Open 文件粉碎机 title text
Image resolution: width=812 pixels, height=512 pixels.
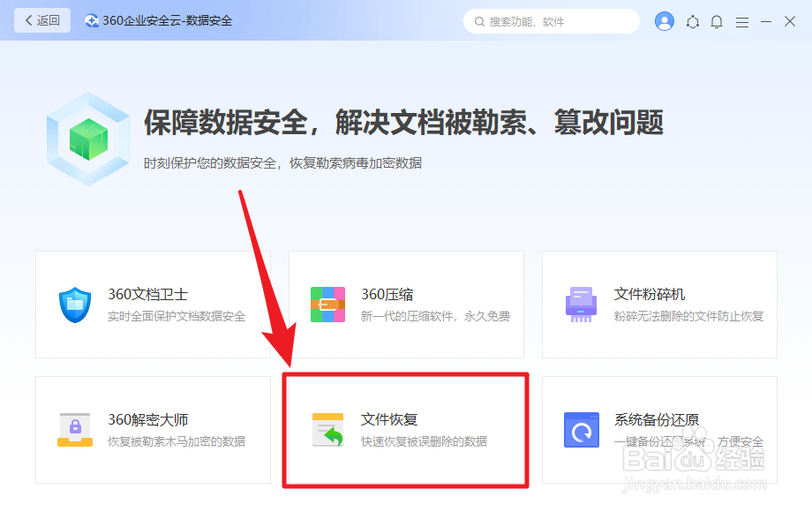[650, 295]
